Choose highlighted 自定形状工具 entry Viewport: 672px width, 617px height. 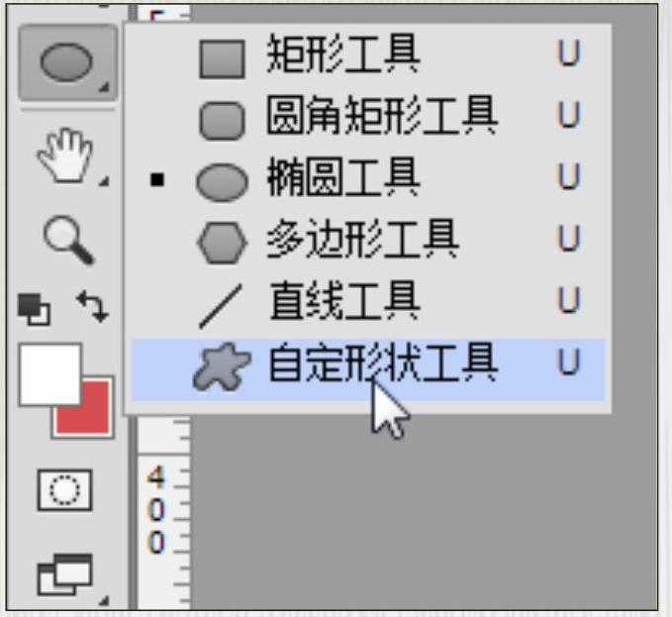368,369
